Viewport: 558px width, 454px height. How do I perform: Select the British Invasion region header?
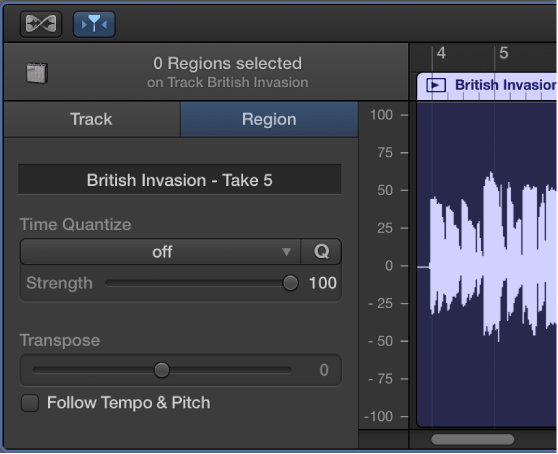coord(487,86)
